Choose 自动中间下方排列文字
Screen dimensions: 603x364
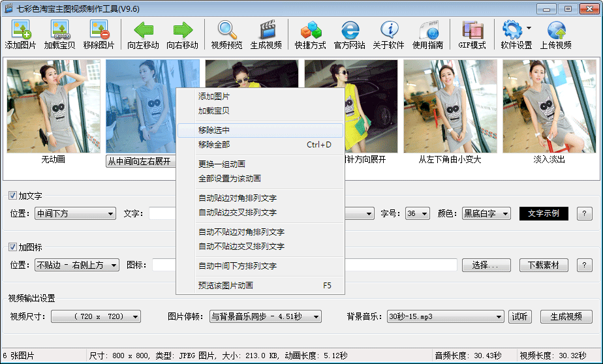pyautogui.click(x=260, y=265)
